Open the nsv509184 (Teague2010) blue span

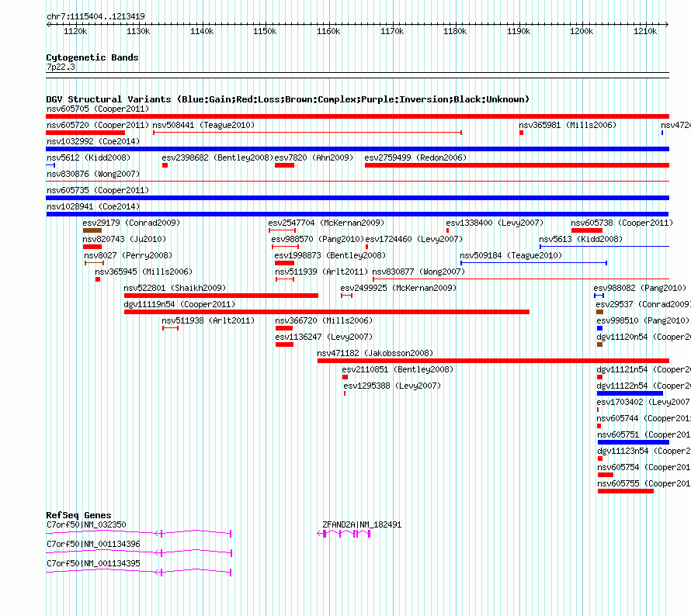pos(533,263)
